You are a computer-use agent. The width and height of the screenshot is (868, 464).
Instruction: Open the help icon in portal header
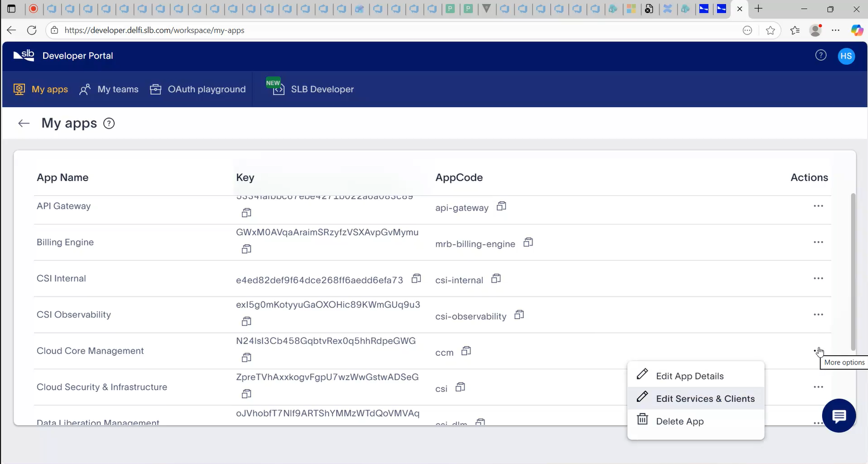click(x=821, y=55)
